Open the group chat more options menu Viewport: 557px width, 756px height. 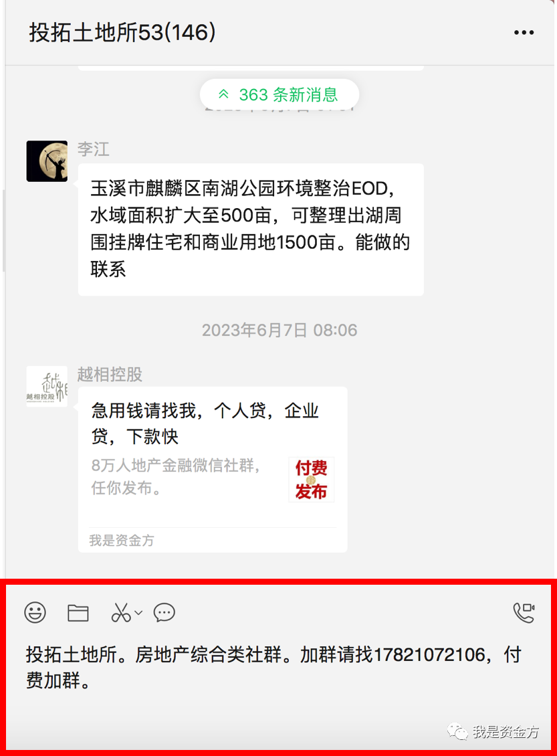[x=524, y=33]
